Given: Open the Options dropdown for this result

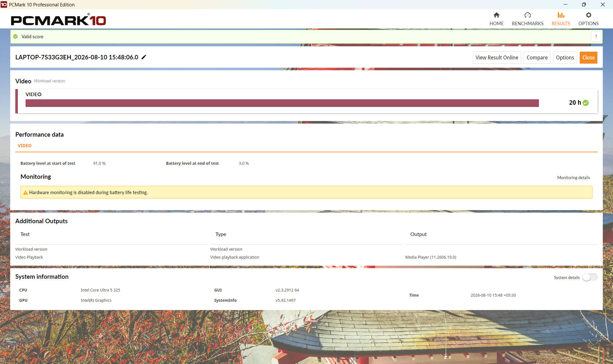Looking at the screenshot, I should [x=565, y=57].
